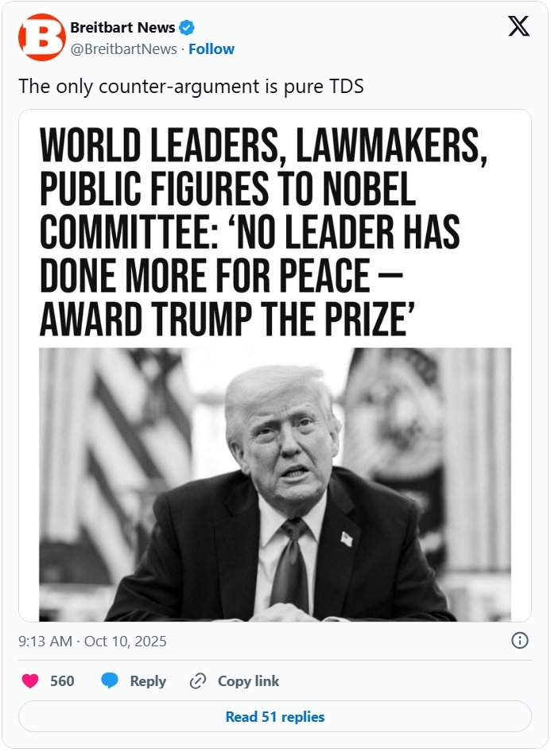
Task: Open Read 51 replies
Action: (275, 716)
